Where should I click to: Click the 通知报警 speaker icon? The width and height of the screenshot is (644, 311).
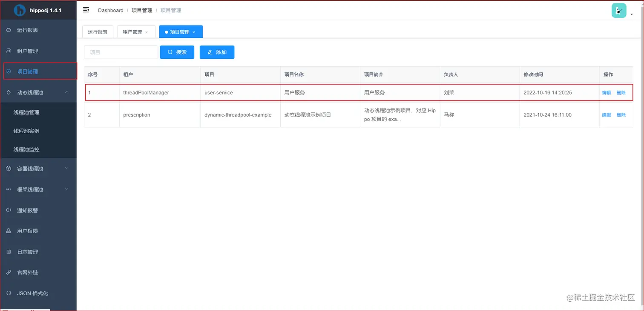point(9,210)
